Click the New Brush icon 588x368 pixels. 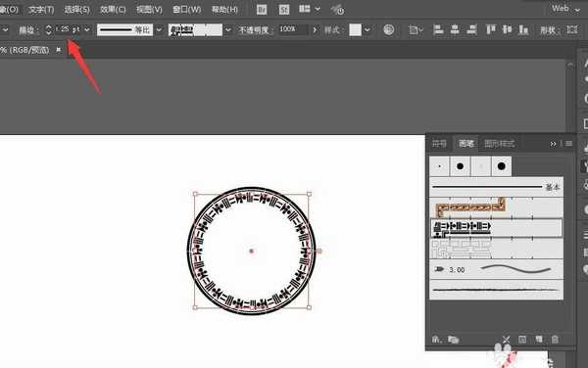(x=539, y=340)
